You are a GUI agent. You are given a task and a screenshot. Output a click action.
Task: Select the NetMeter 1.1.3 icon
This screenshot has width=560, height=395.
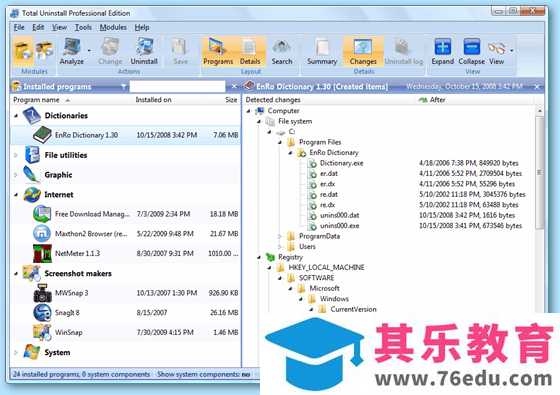pos(42,254)
